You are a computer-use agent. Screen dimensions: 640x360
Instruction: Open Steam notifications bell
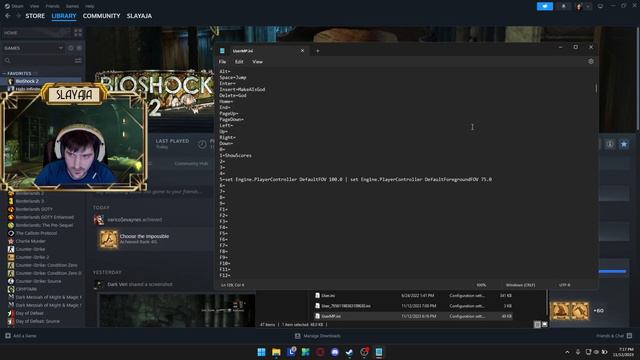point(564,7)
